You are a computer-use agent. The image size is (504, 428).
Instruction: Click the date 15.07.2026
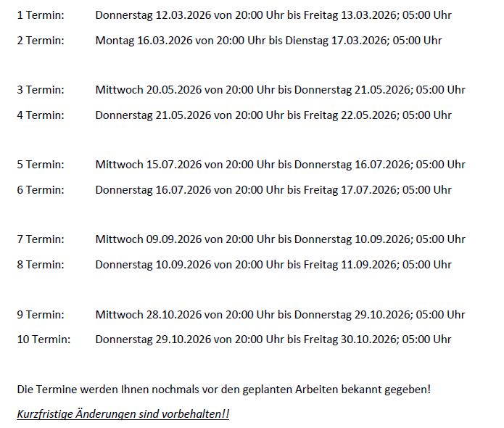(173, 164)
